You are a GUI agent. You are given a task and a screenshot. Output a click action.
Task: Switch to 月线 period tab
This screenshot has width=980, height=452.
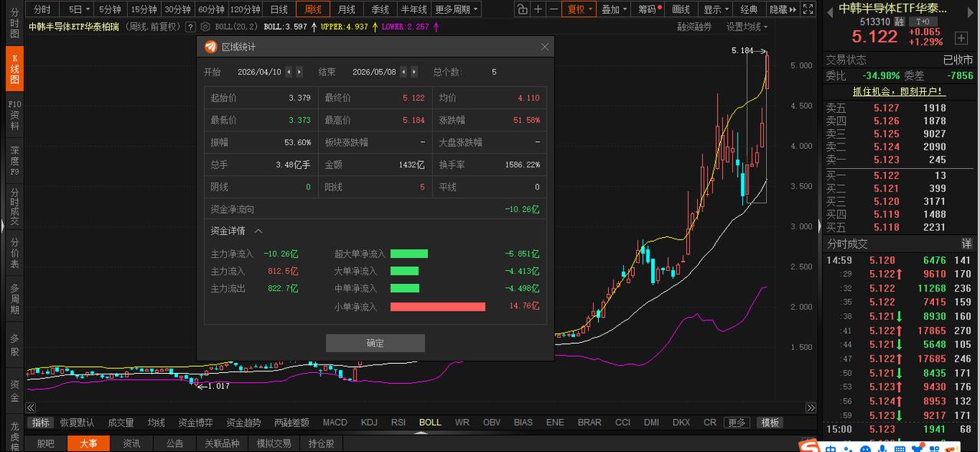pos(347,9)
